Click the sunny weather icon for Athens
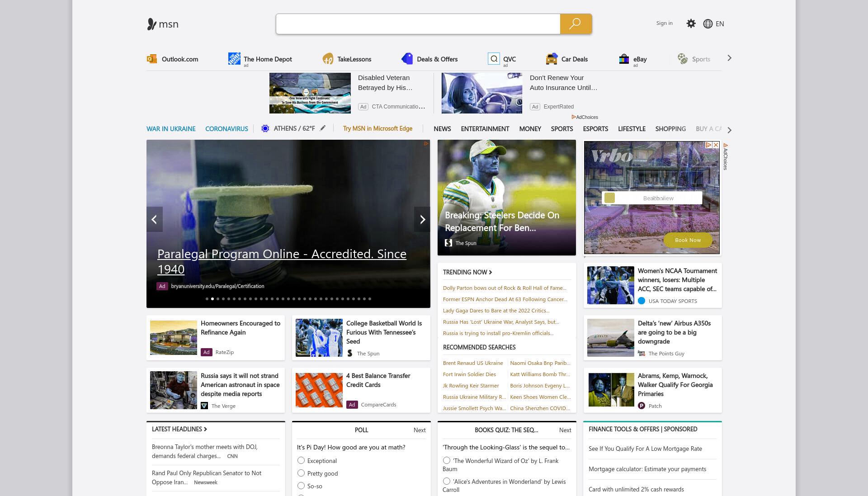This screenshot has height=496, width=868. coord(265,129)
